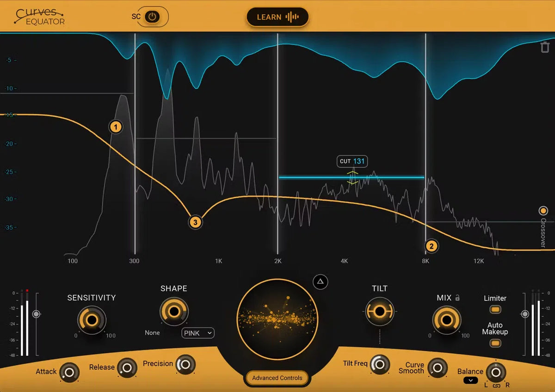Expand the Balance mode dropdown arrow
The height and width of the screenshot is (392, 555).
[470, 380]
